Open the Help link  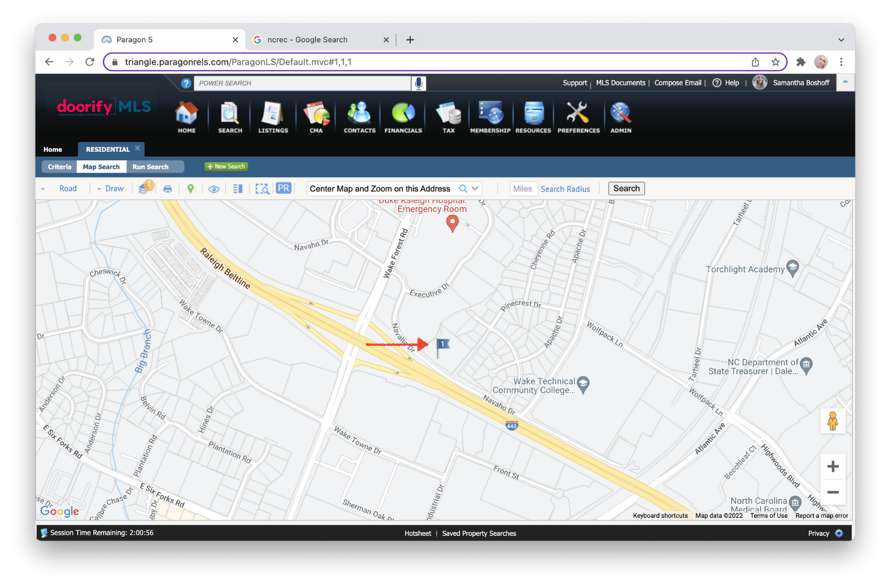[726, 83]
